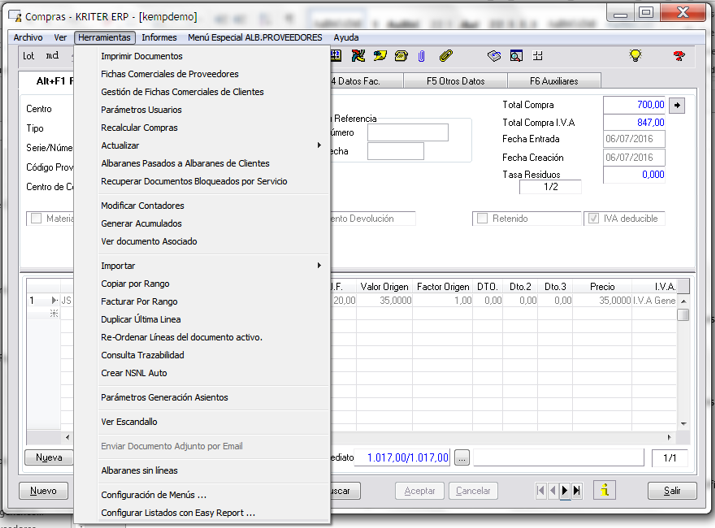
Task: Click the small grid layout toolbar icon
Action: (538, 56)
